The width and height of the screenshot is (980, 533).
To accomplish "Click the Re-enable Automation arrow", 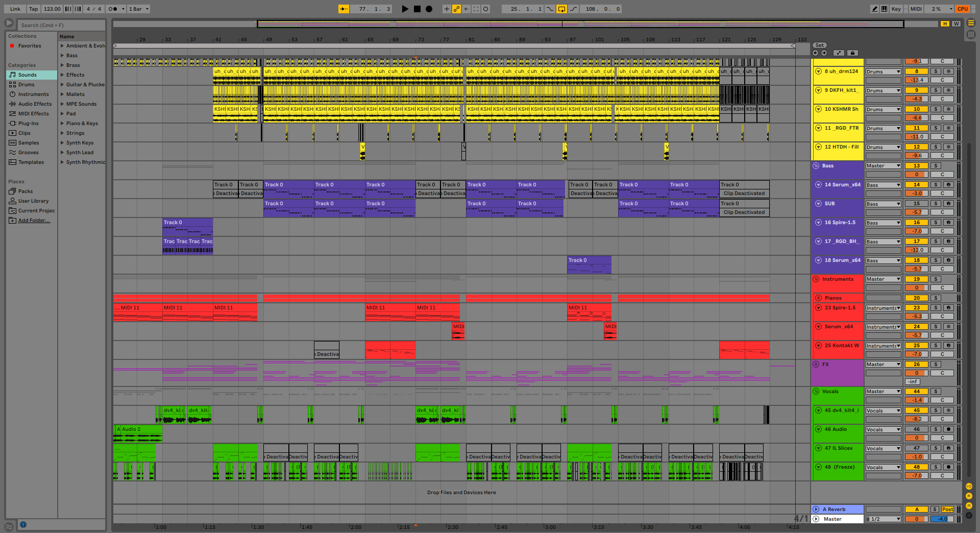I will 466,9.
